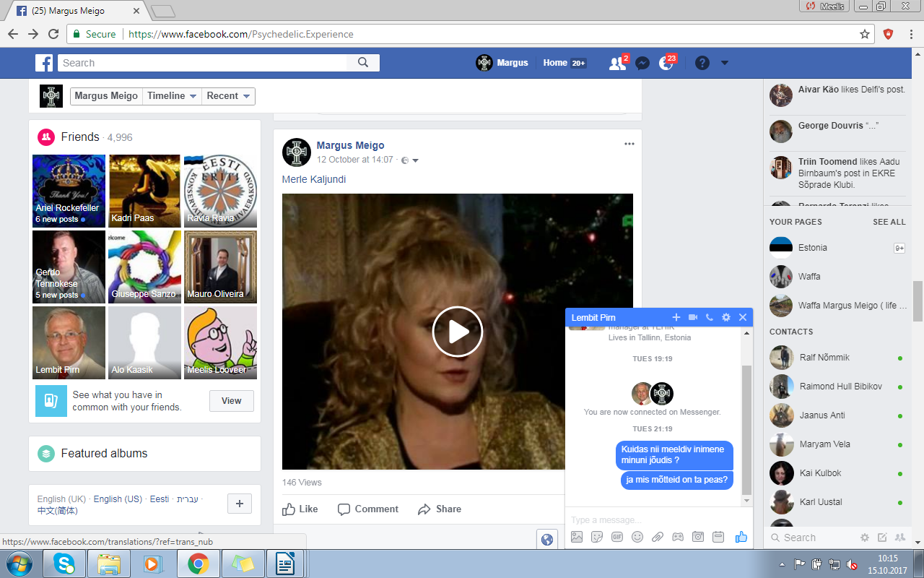Reload the page in Chrome

click(53, 34)
